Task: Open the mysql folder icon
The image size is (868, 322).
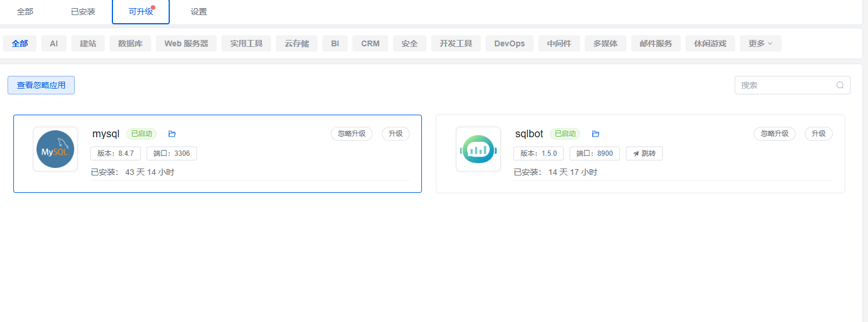Action: pyautogui.click(x=172, y=134)
